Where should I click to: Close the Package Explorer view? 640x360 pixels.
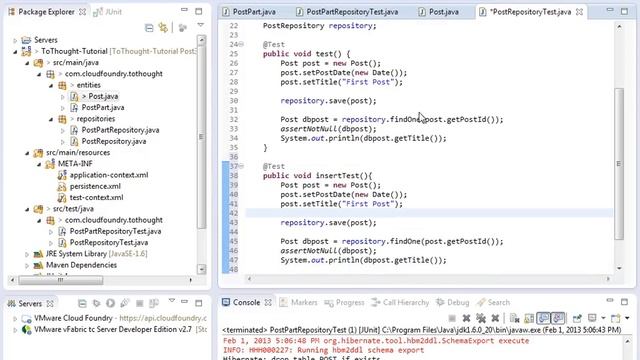point(82,12)
